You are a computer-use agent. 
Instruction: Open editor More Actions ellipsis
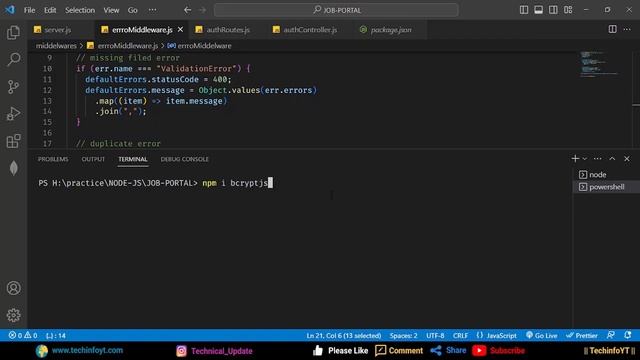pyautogui.click(x=627, y=29)
